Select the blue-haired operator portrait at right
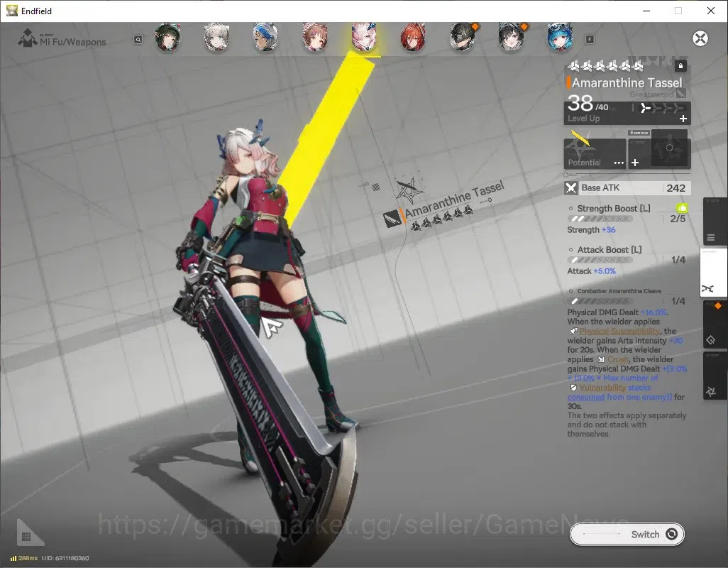This screenshot has height=568, width=728. pyautogui.click(x=559, y=38)
